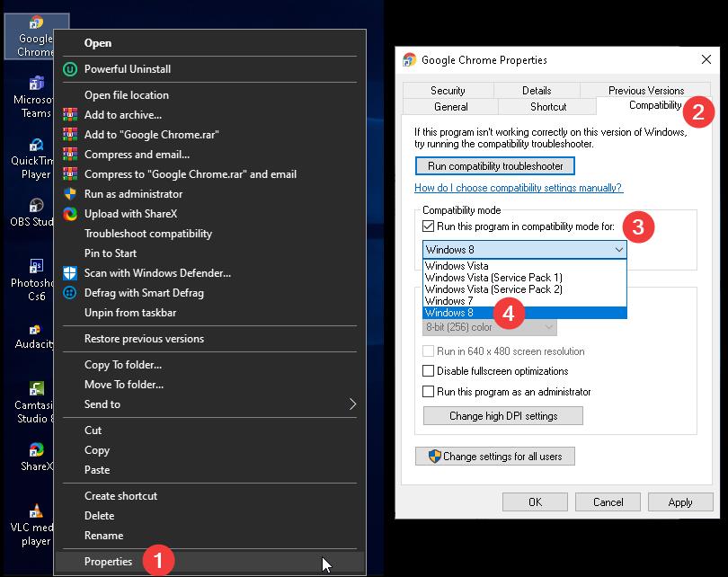Select the Compatibility tab
Viewport: 728px width, 577px height.
654,105
